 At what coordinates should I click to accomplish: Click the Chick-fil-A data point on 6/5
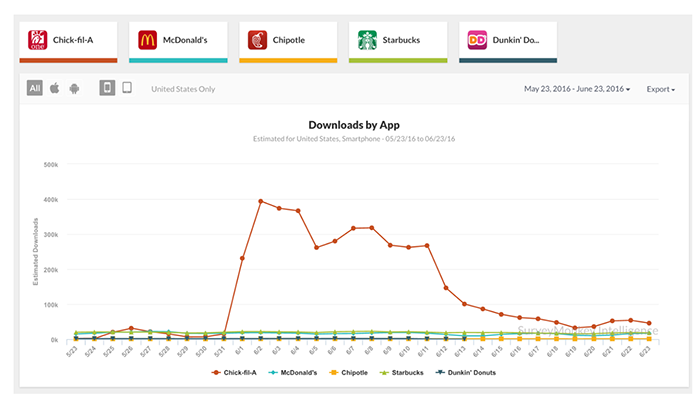tap(317, 247)
